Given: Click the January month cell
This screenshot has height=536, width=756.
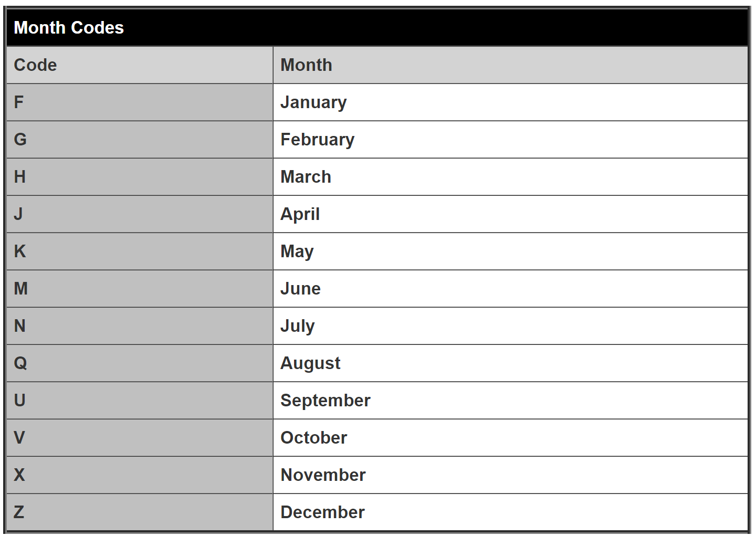Looking at the screenshot, I should [313, 102].
